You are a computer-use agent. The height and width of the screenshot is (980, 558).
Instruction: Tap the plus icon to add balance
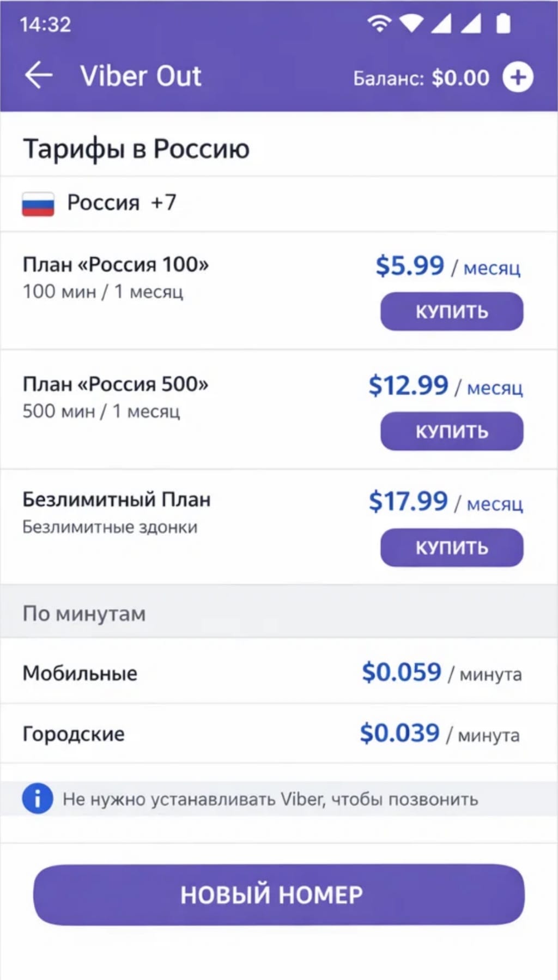point(517,77)
